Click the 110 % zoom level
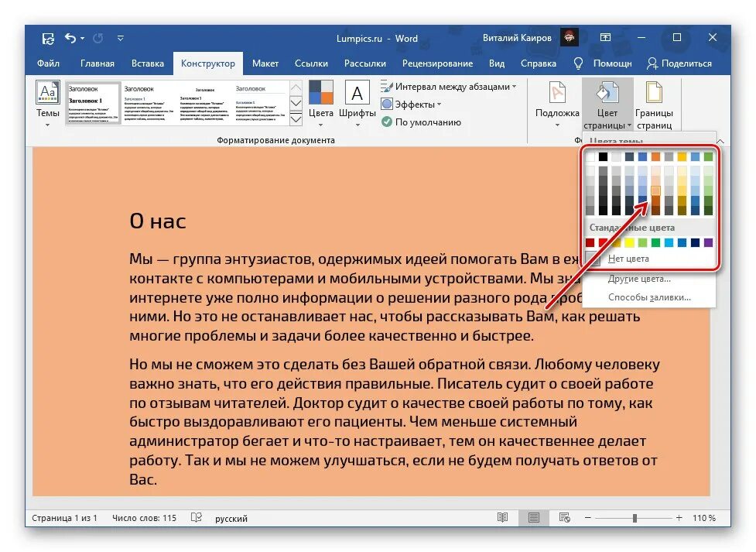756x552 pixels. coord(703,518)
